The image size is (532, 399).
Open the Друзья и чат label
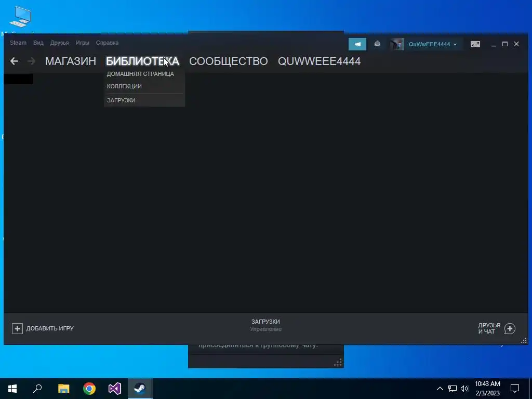click(489, 328)
